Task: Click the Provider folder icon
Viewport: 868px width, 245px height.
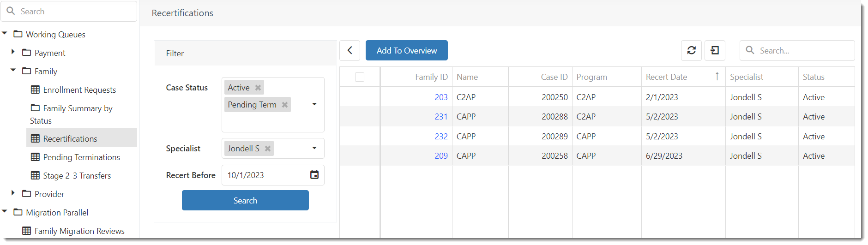Action: tap(27, 194)
